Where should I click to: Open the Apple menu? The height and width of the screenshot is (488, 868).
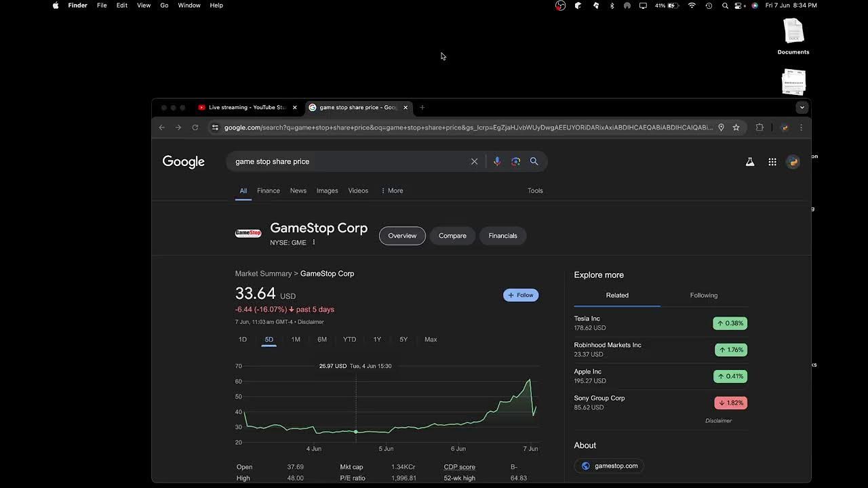click(x=56, y=5)
